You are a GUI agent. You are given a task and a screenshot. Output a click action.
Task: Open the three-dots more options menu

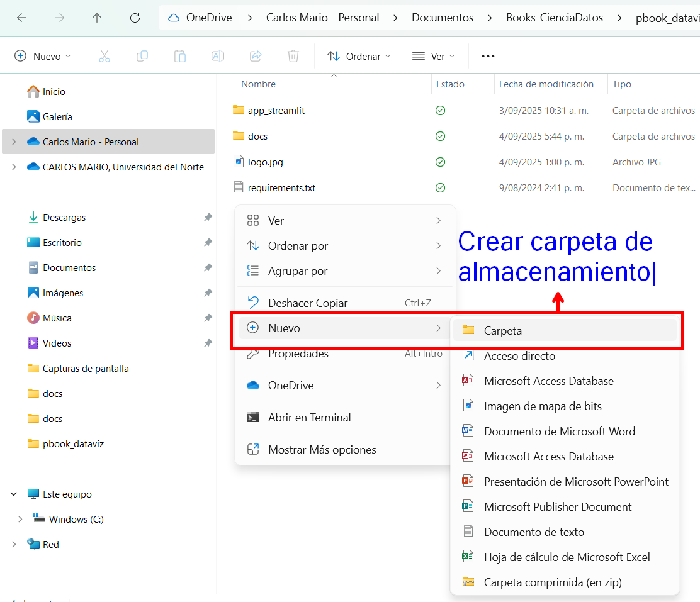tap(488, 56)
